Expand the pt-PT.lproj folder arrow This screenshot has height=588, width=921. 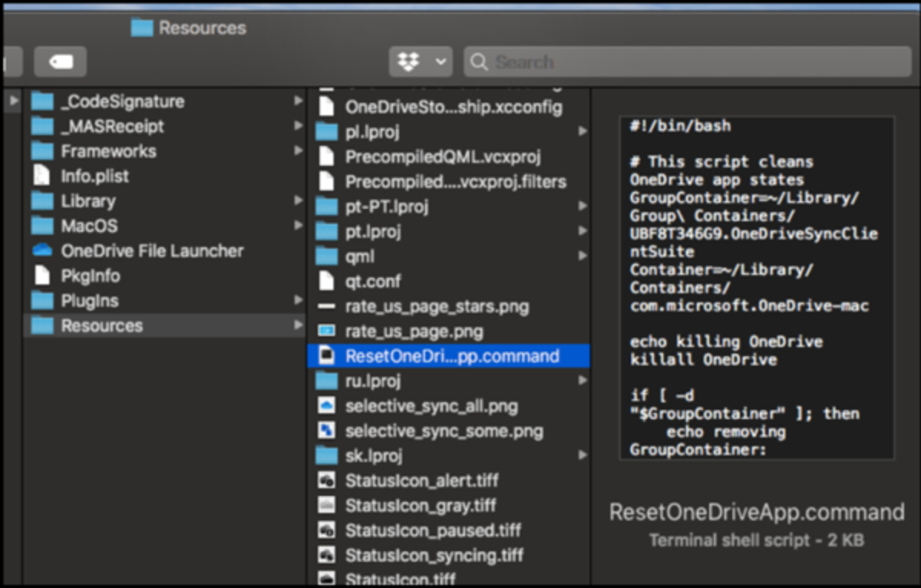pyautogui.click(x=583, y=206)
